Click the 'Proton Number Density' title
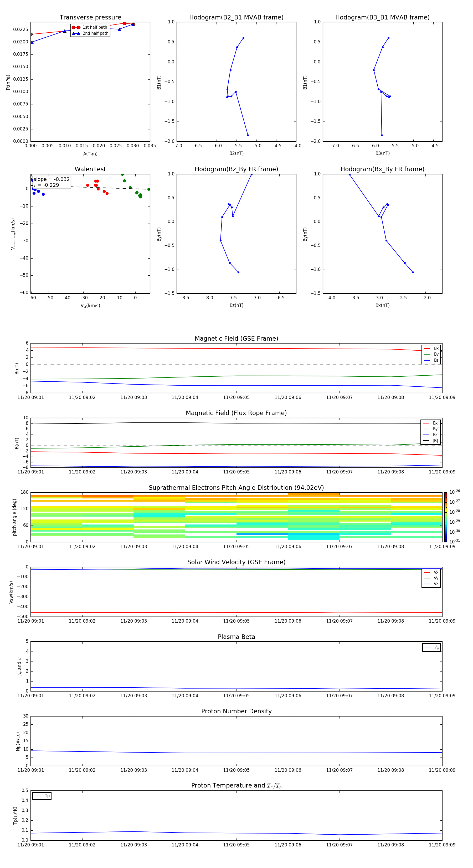473x868 pixels. pos(236,711)
